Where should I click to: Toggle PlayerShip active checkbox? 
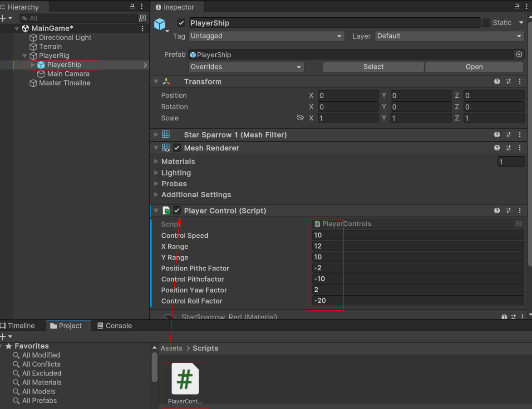click(x=181, y=23)
